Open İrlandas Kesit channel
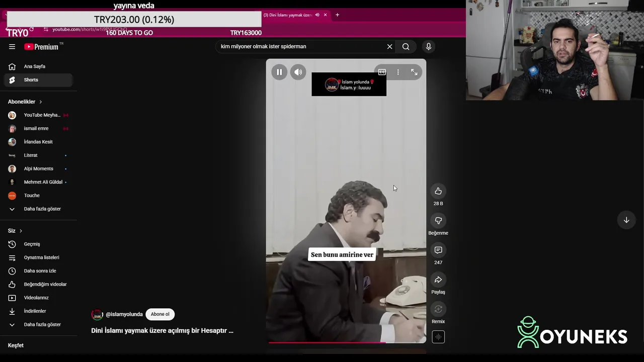This screenshot has height=362, width=644. coord(38,142)
